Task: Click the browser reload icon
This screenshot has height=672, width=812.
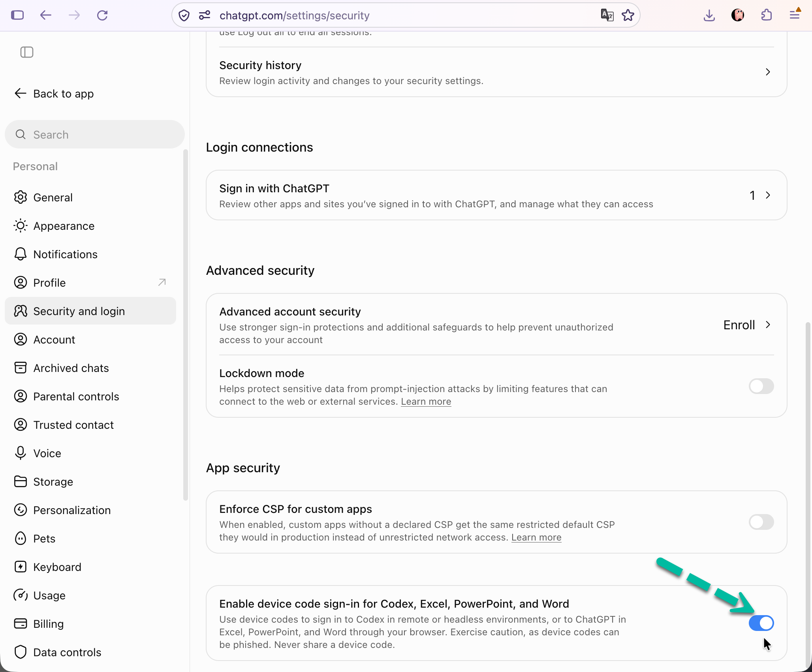Action: pos(102,15)
